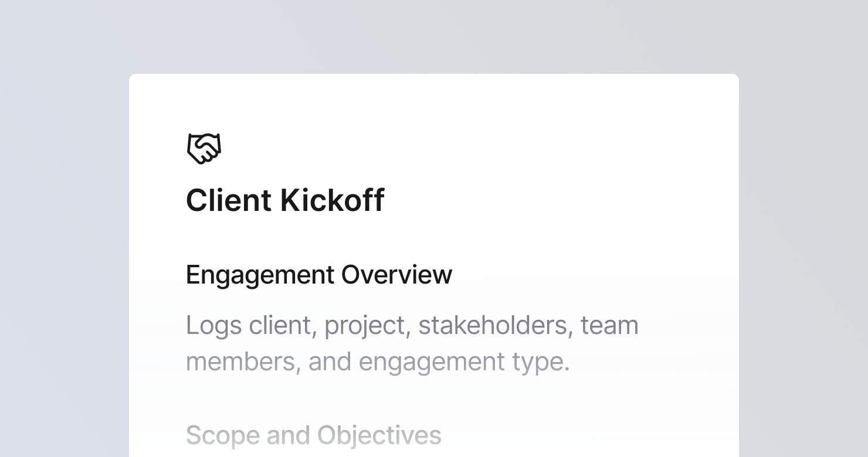Click the word "Engagement" in the heading
Viewport: 868px width, 457px height.
[260, 275]
